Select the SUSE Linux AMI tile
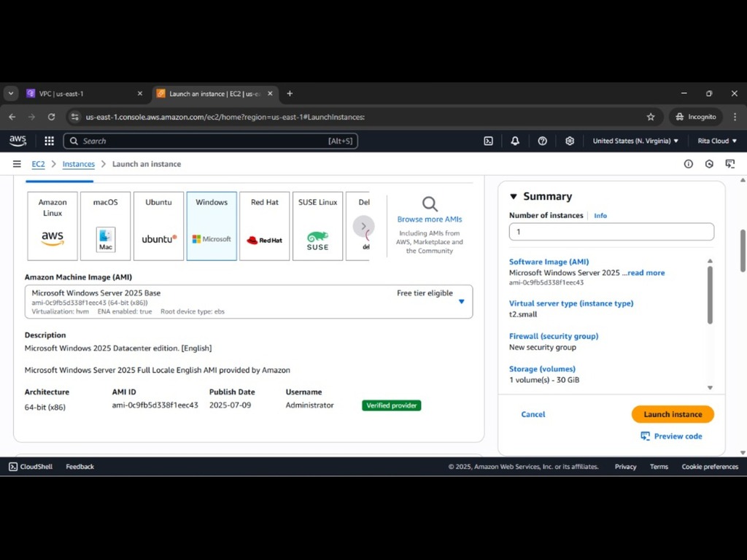The width and height of the screenshot is (747, 560). [x=318, y=226]
